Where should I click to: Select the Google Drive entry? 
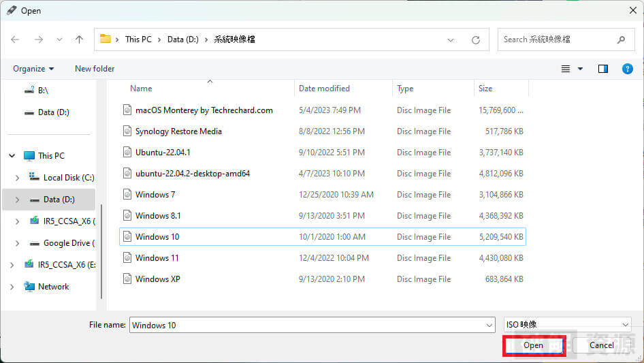[x=69, y=243]
